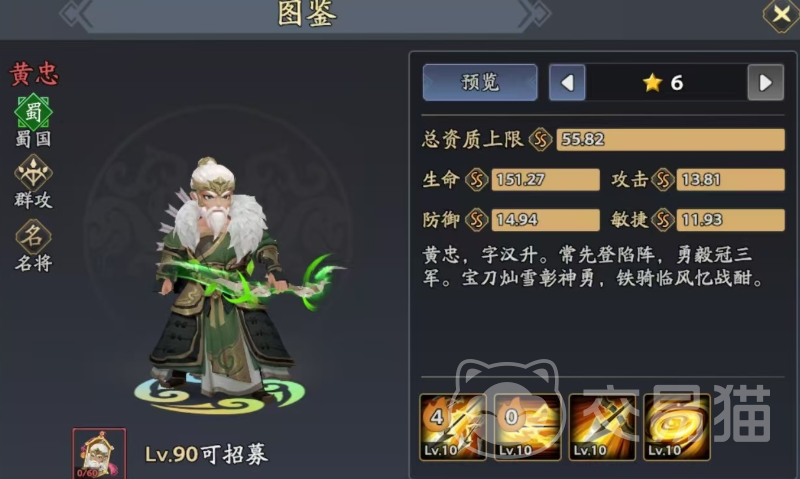The image size is (800, 479).
Task: Tap the info icon next to 攻击
Action: (x=663, y=180)
